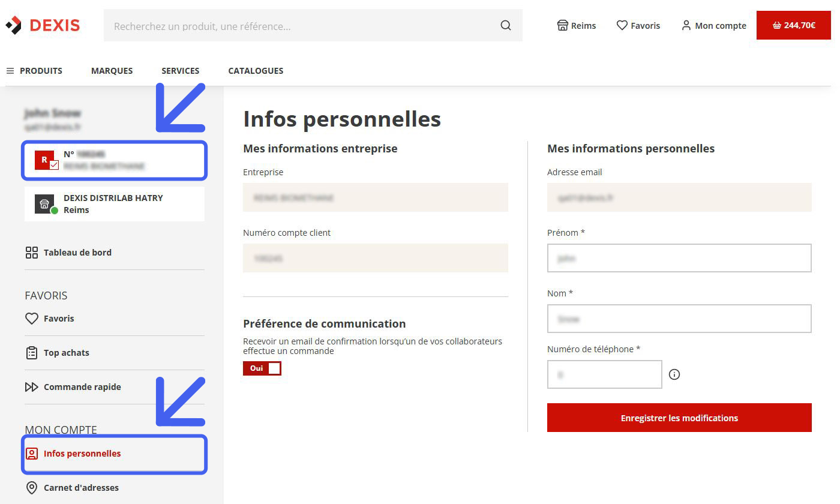Click the Favoris heart icon in header

click(x=622, y=25)
